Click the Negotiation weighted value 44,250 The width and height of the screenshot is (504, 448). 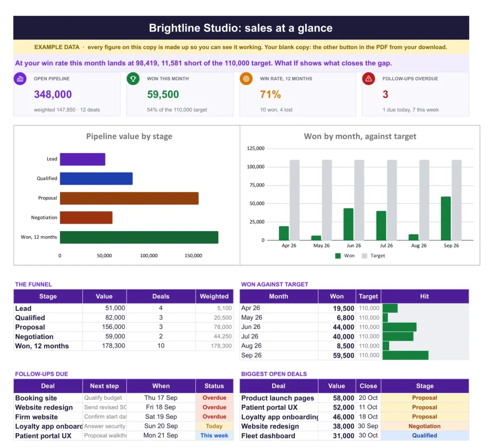(x=223, y=336)
